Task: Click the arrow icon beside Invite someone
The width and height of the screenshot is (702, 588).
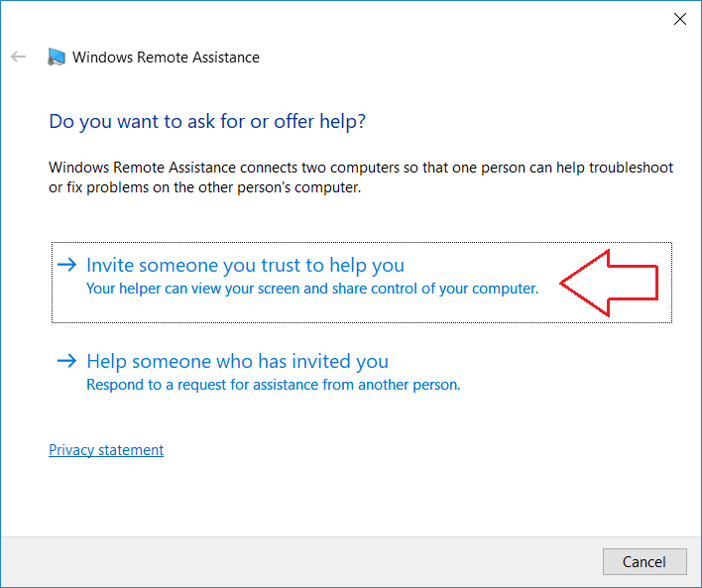Action: (x=67, y=265)
